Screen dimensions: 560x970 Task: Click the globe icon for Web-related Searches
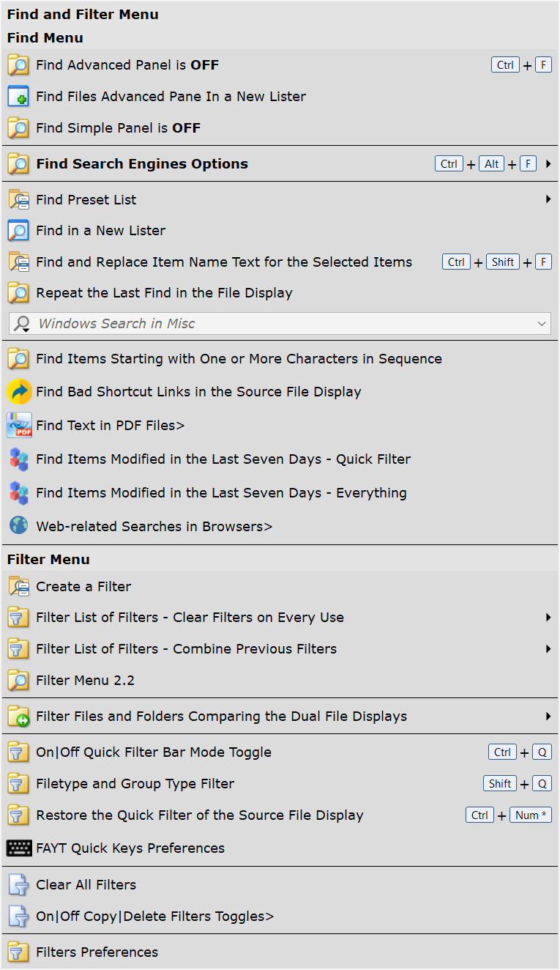[19, 525]
